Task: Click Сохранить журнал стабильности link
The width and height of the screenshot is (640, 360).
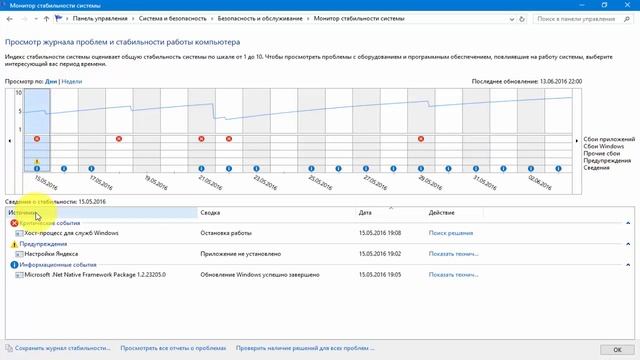Action: 62,348
